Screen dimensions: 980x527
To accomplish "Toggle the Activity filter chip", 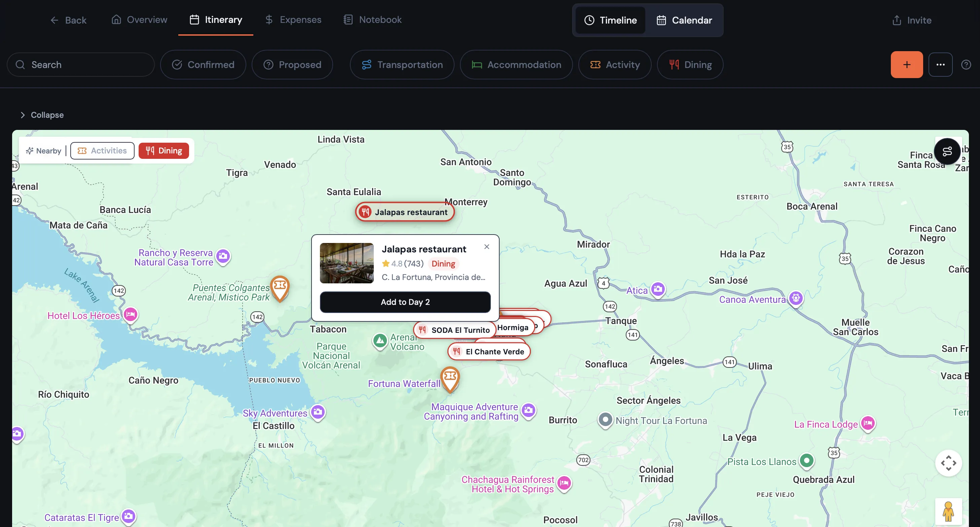I will coord(615,65).
